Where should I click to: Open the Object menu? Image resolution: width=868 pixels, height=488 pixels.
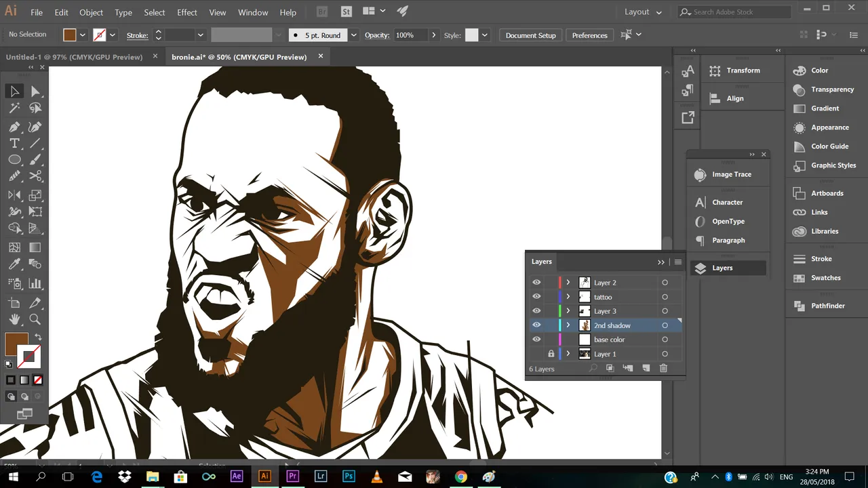[91, 12]
